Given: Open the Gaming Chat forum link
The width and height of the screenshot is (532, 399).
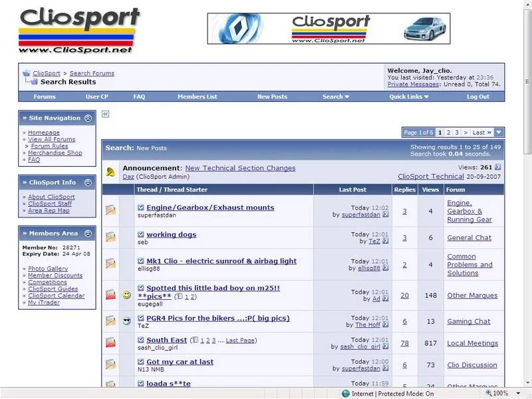Looking at the screenshot, I should [469, 321].
